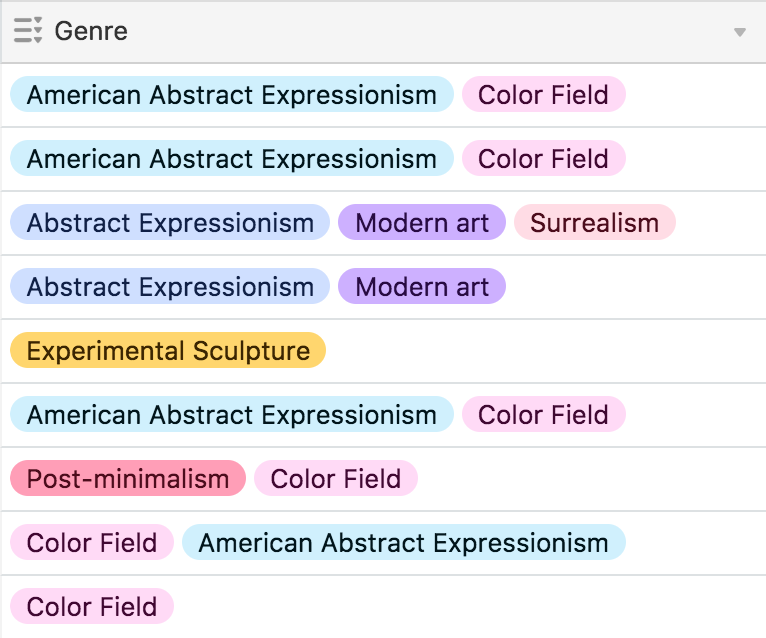Click American Abstract Expressionism tag in second row

point(231,159)
